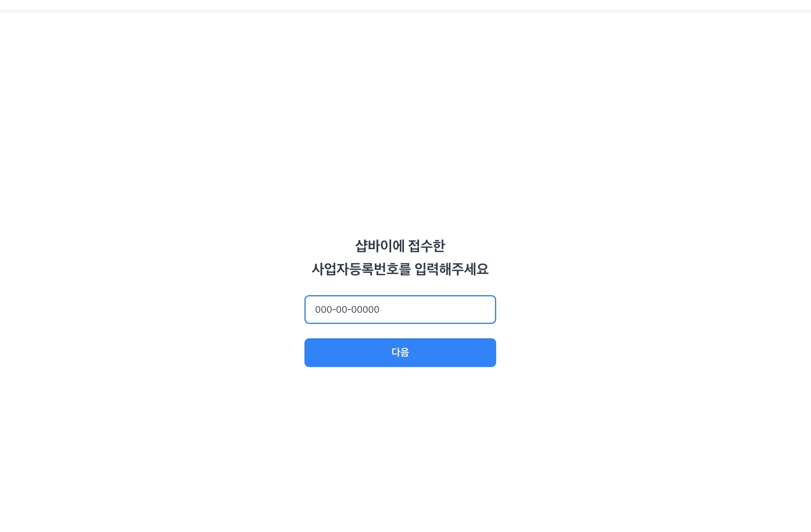Screen dimensions: 811x532
Task: Click the 다음 label on the blue button
Action: coord(400,352)
